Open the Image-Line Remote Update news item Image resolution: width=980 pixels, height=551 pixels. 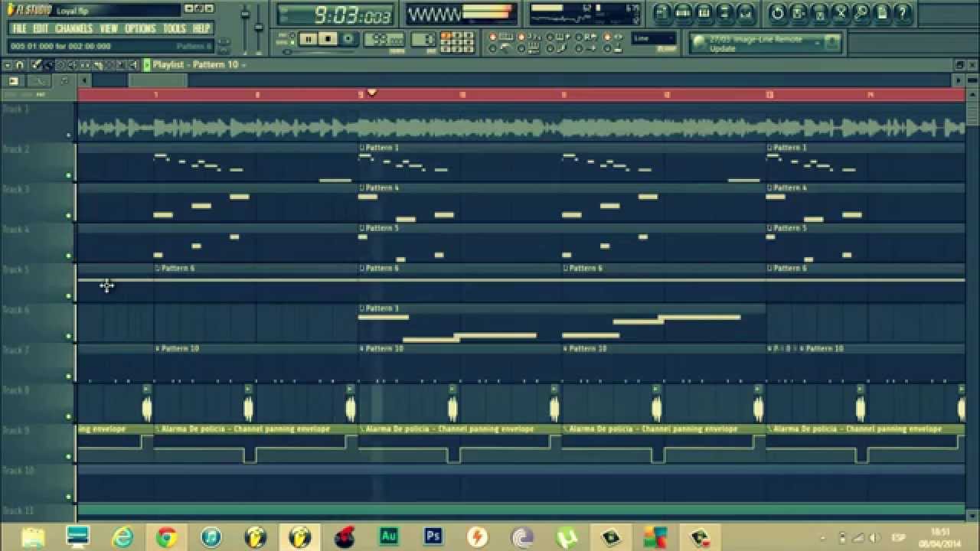pyautogui.click(x=755, y=43)
